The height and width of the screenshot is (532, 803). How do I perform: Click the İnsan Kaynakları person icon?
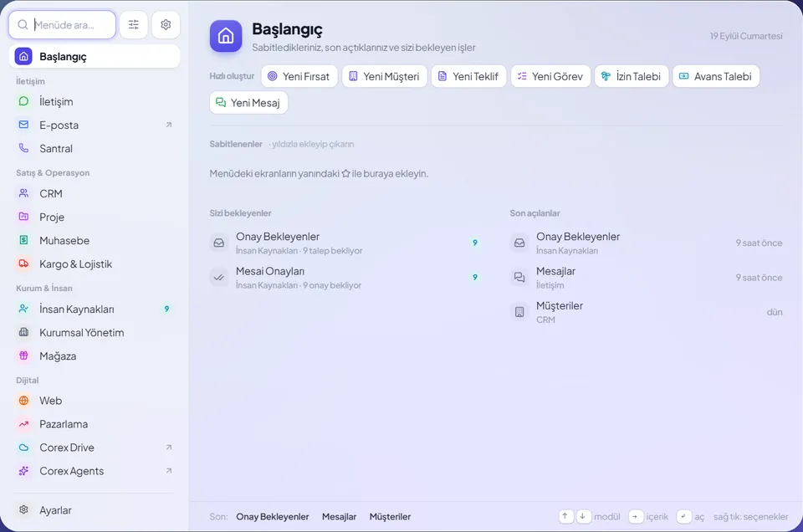23,309
